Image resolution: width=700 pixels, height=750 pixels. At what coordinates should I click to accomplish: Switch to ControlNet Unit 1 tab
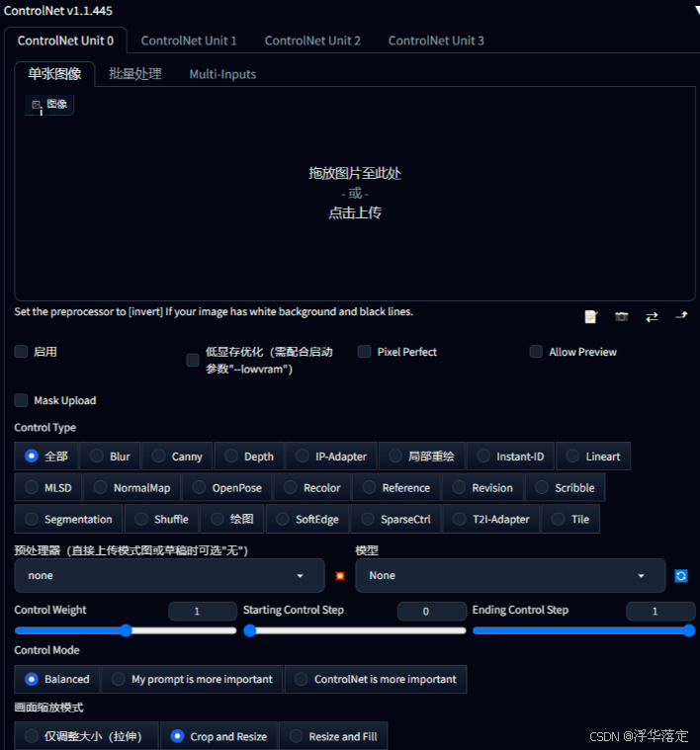coord(189,41)
